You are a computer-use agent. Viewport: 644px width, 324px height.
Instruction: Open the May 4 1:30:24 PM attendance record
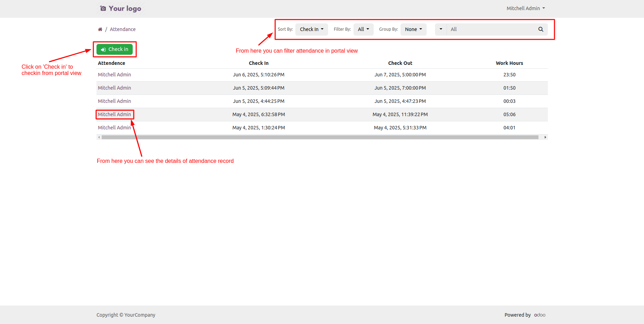click(x=114, y=128)
